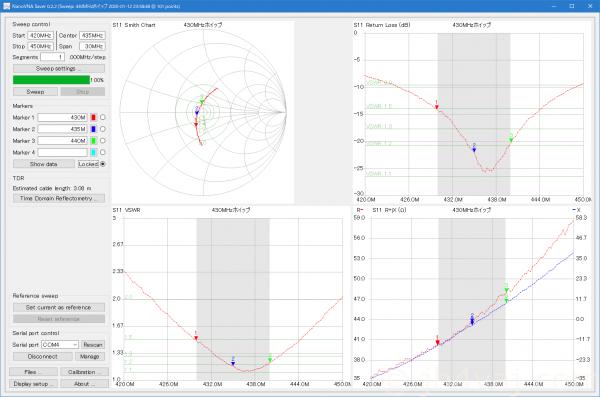Toggle the Locked marker radio button
The width and height of the screenshot is (600, 397).
click(103, 164)
